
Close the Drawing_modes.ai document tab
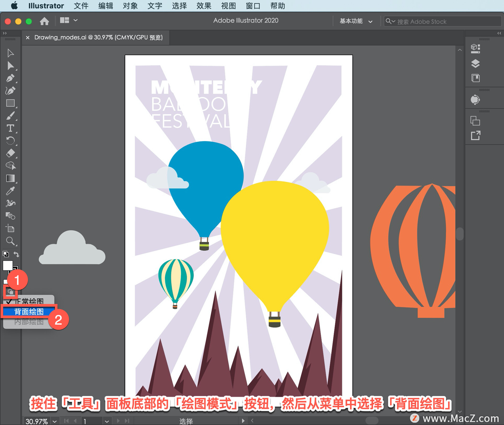tap(28, 38)
